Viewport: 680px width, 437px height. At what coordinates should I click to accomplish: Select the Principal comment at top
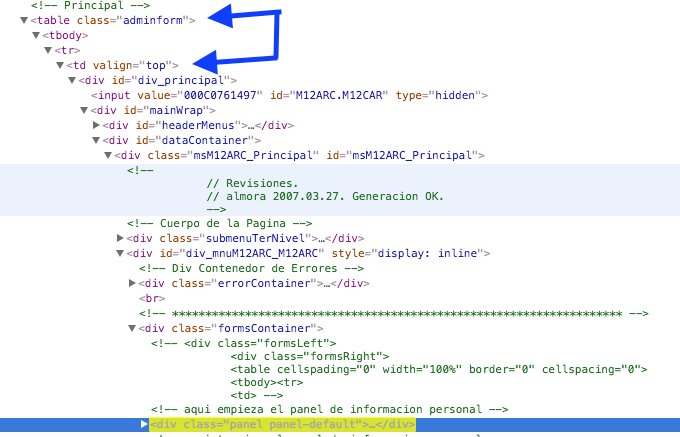(x=78, y=5)
